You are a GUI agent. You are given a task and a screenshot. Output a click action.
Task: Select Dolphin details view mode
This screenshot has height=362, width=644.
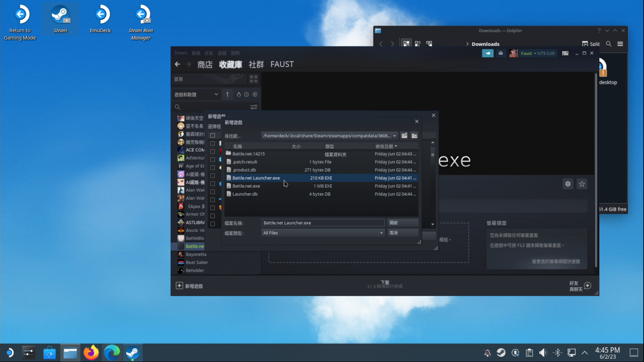429,44
